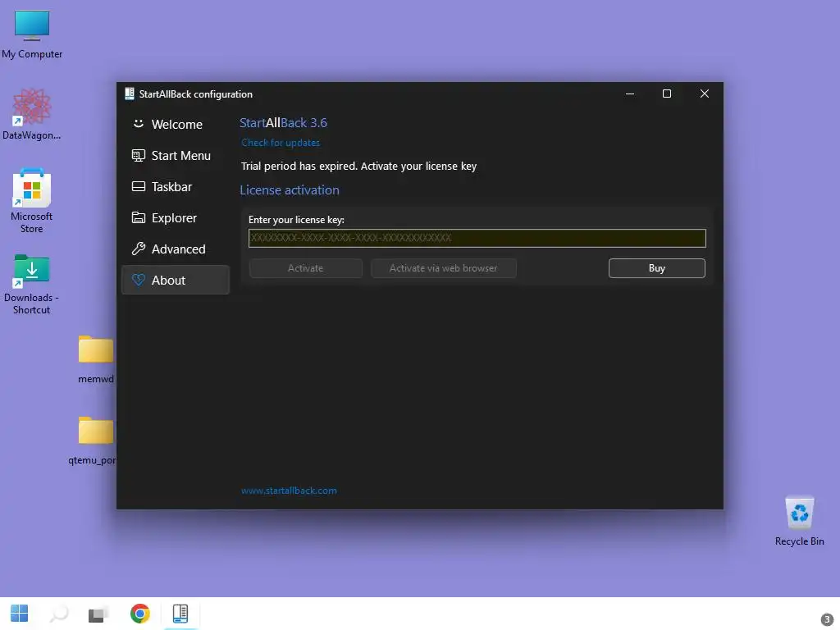The image size is (840, 630).
Task: Click the StartAllBack 3.6 heading
Action: [x=283, y=123]
